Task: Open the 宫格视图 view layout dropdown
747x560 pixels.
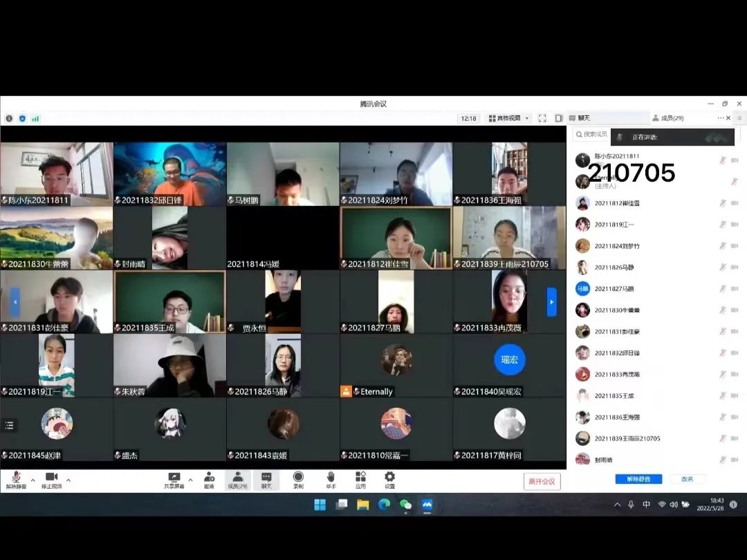Action: 509,118
